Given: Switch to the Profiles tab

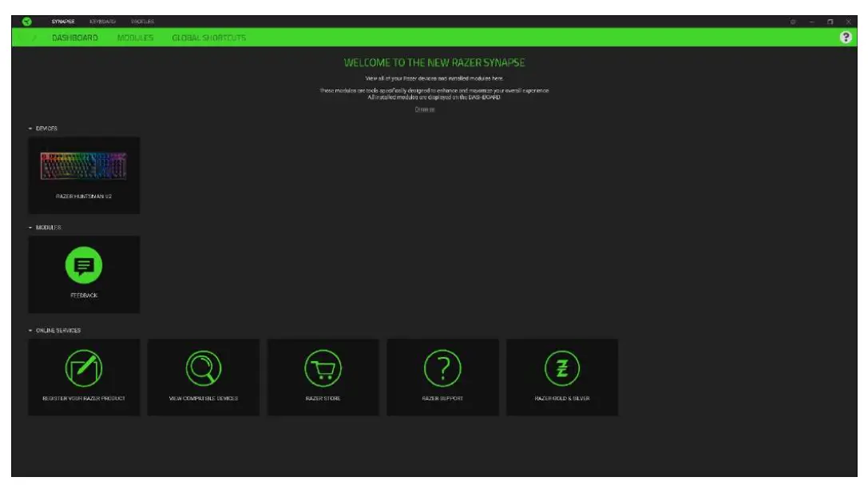Looking at the screenshot, I should pos(142,22).
